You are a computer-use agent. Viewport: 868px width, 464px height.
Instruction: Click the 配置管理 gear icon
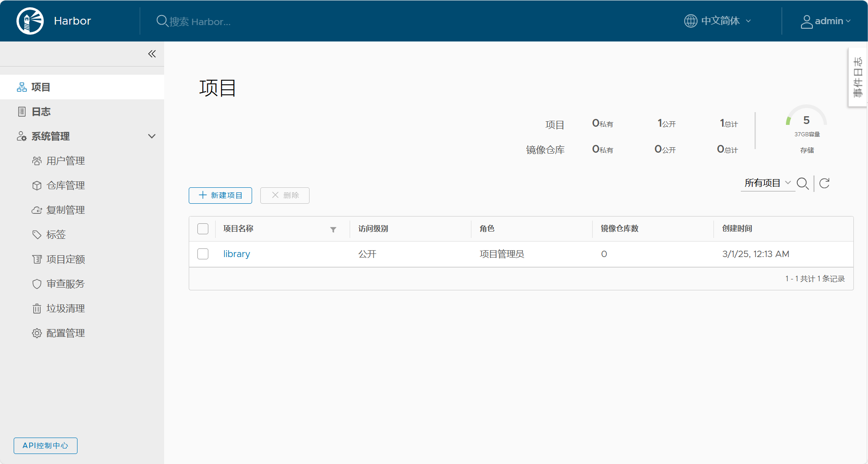click(37, 333)
